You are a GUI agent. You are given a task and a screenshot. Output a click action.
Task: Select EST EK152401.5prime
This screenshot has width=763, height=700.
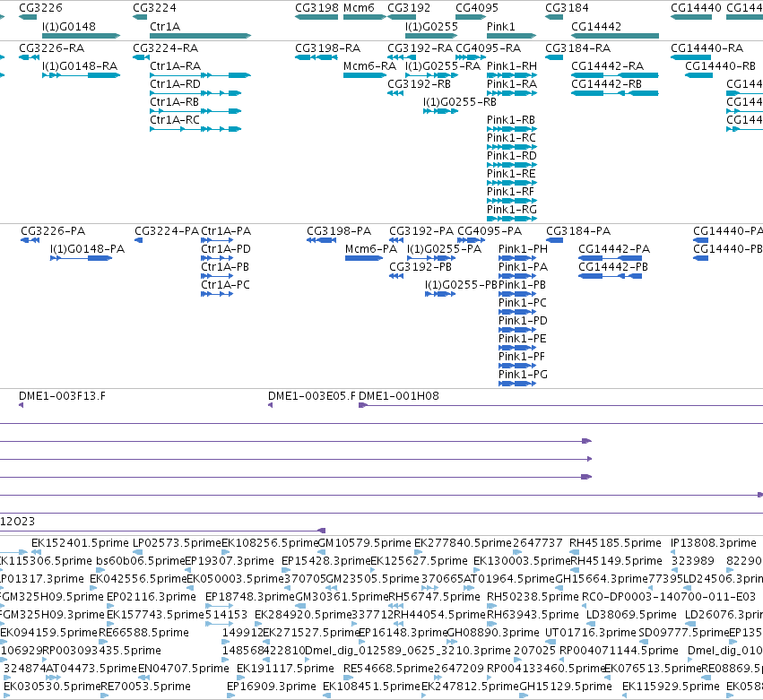click(x=36, y=552)
